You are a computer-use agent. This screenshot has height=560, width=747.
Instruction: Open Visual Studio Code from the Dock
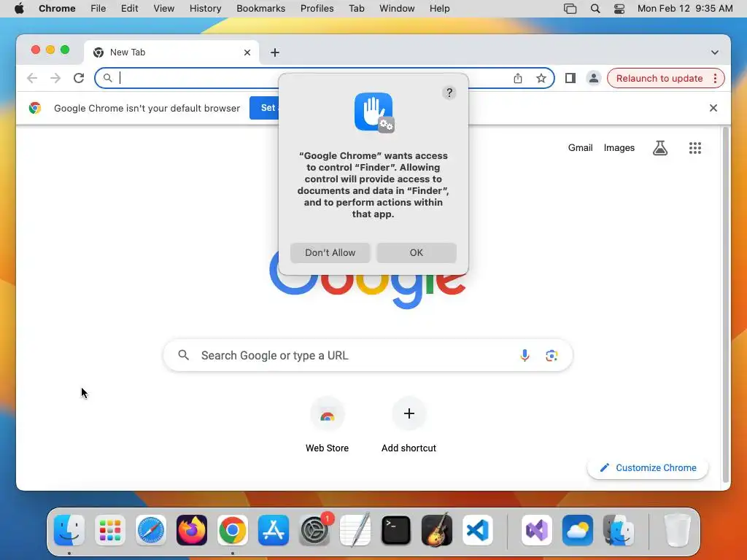[477, 530]
